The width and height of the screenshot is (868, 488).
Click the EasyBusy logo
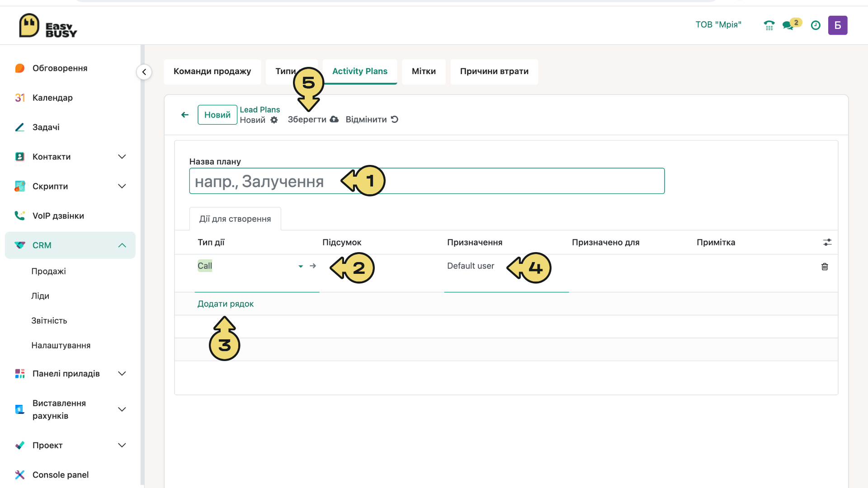pyautogui.click(x=48, y=25)
